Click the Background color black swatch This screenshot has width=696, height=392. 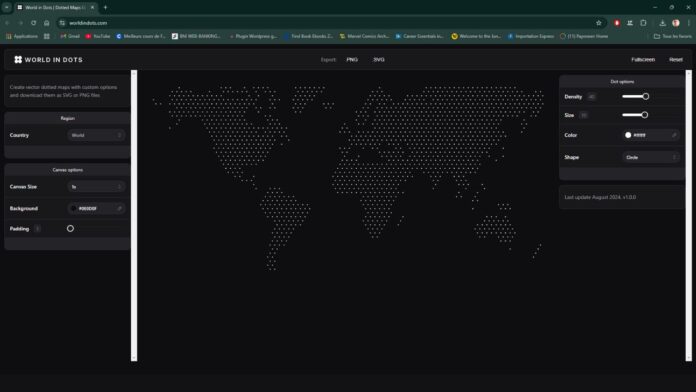tap(73, 208)
